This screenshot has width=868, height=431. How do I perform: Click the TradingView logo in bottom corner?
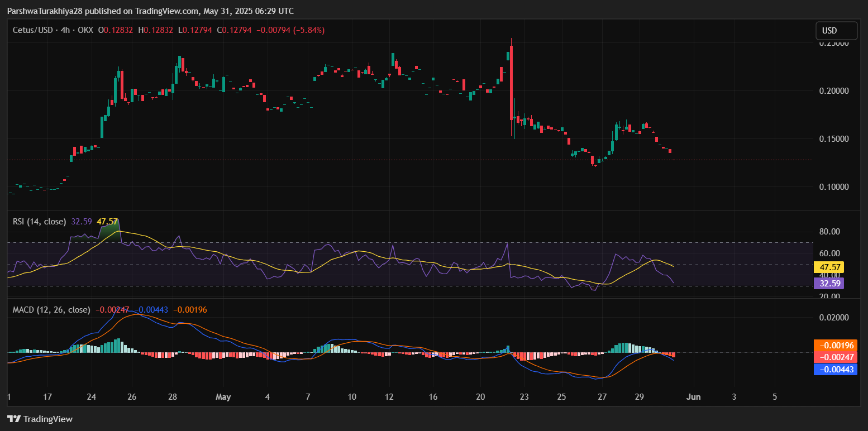40,419
